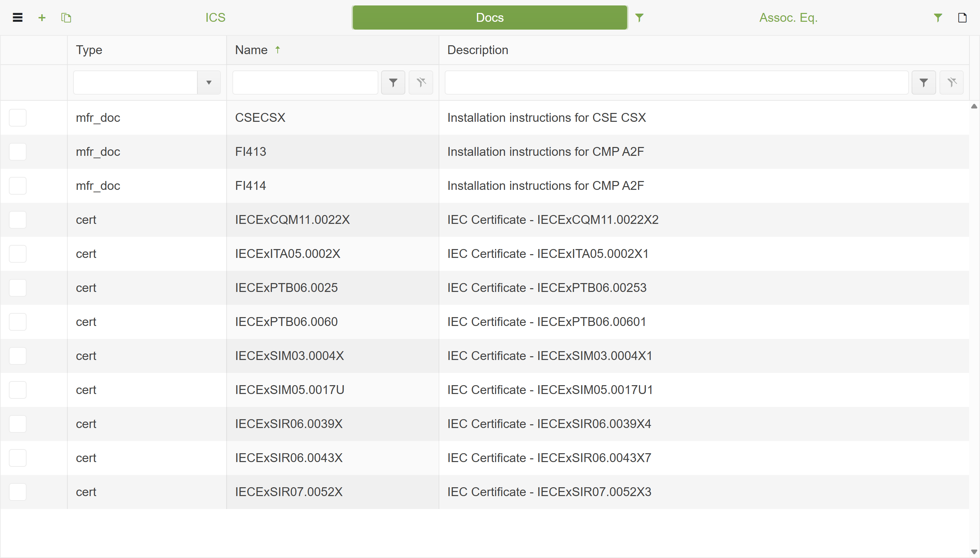The width and height of the screenshot is (980, 558).
Task: Check the IECExCQM11.0022X row checkbox
Action: pyautogui.click(x=18, y=220)
